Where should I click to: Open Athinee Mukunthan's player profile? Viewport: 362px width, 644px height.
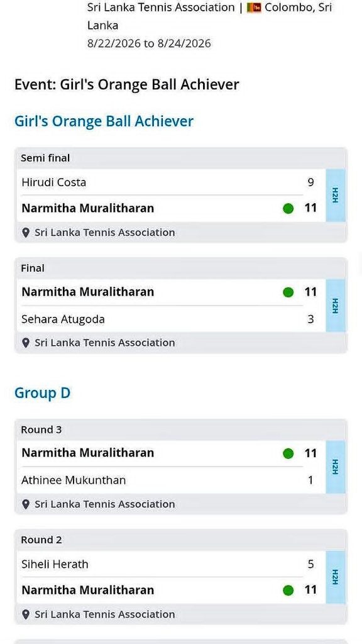74,480
